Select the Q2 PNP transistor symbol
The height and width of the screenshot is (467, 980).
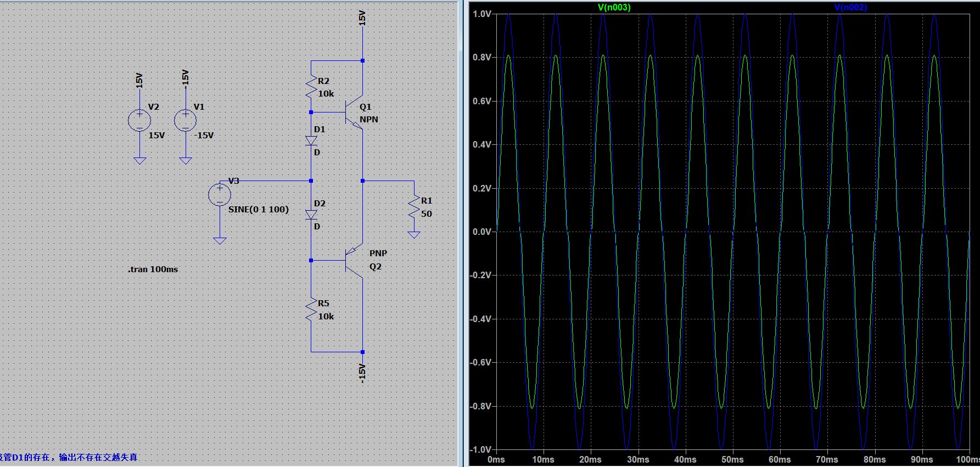pos(354,260)
